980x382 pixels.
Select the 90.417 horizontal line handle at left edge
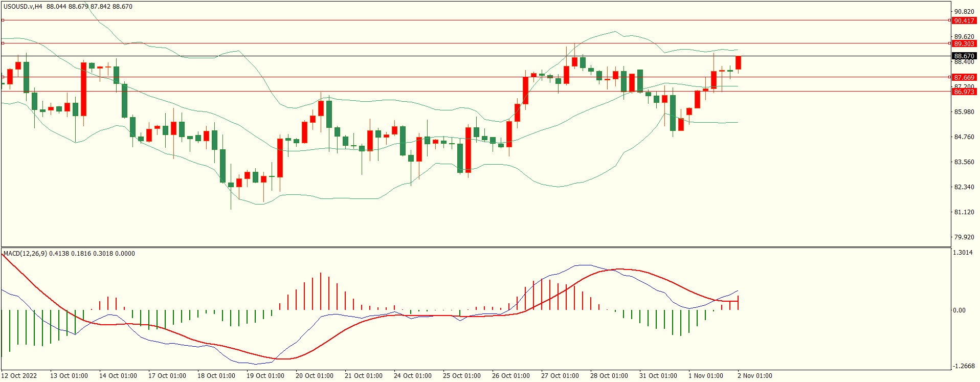click(x=3, y=20)
